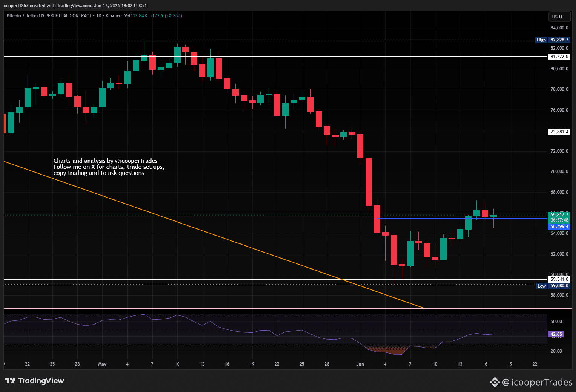Click the @icooperTrades watermark handle
This screenshot has width=576, height=392.
[538, 382]
